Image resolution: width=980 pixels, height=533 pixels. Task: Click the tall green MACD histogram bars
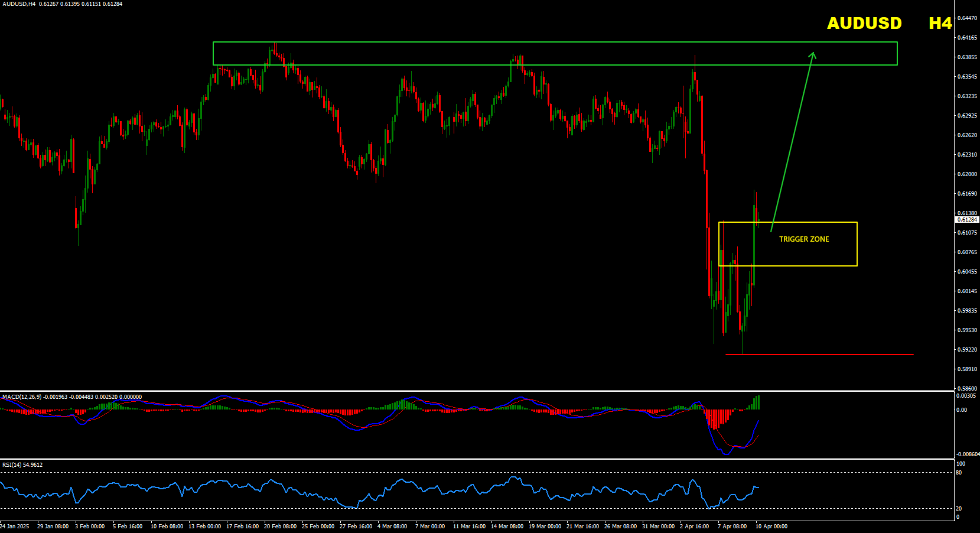(755, 403)
